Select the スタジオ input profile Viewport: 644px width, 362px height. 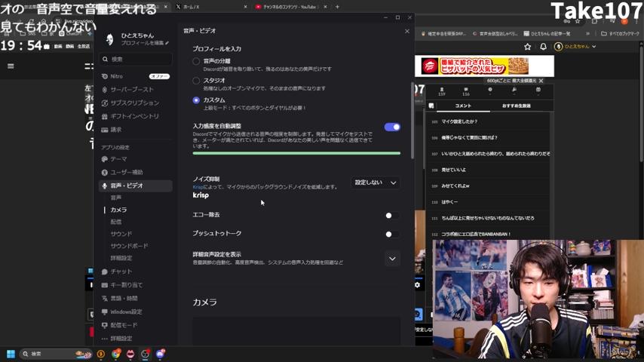pos(196,81)
